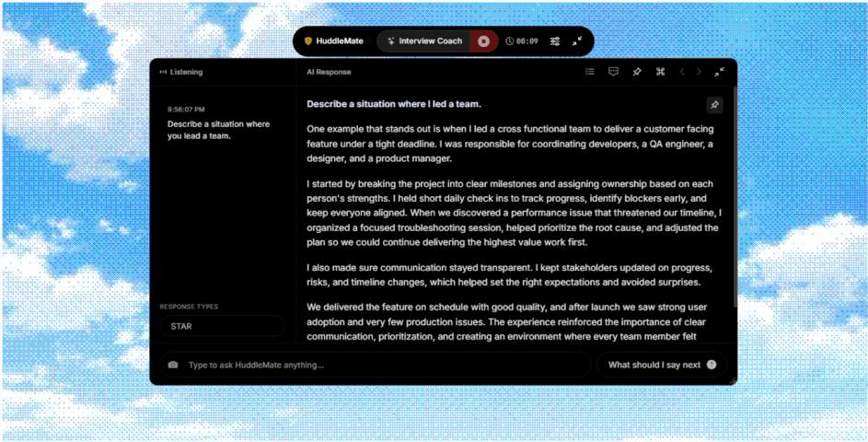Click the paragraph starting 'One example that stands out'
The height and width of the screenshot is (442, 868).
coord(510,144)
